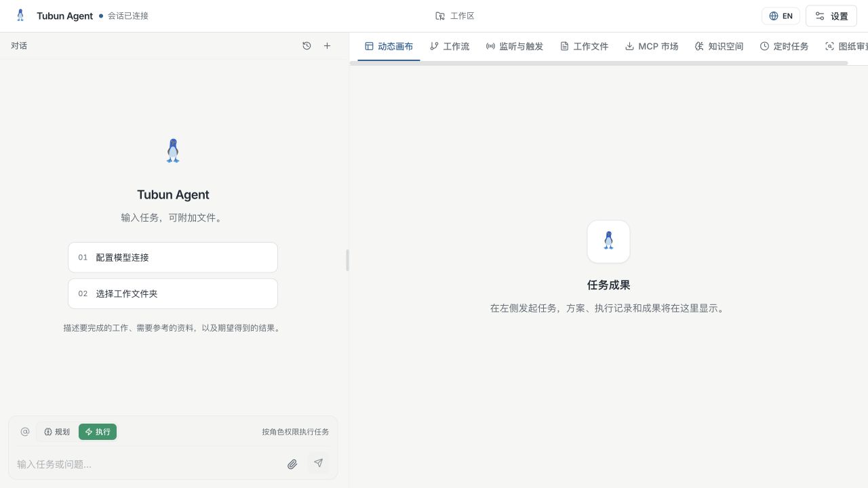Switch to 执行 (execute) mode
The image size is (868, 488).
click(98, 432)
